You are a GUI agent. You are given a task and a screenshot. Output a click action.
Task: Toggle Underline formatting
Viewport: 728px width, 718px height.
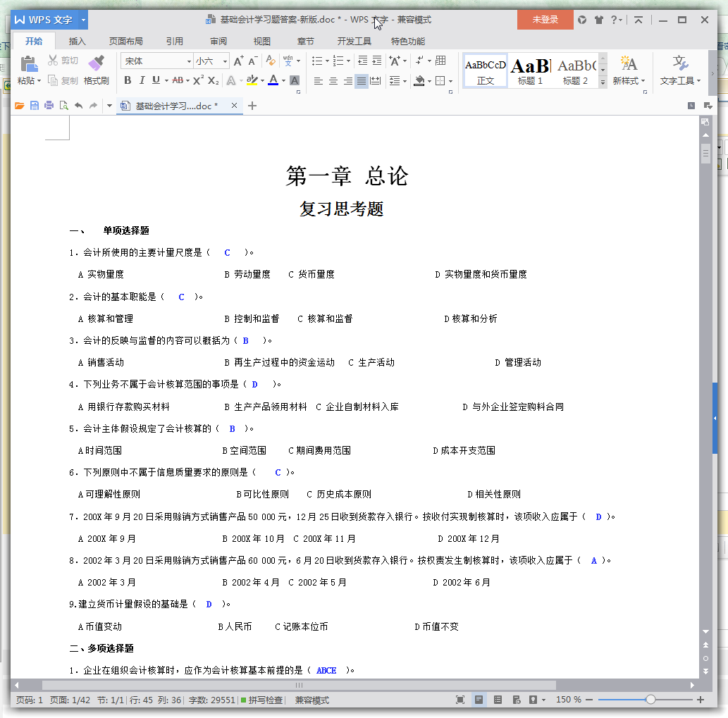[156, 80]
